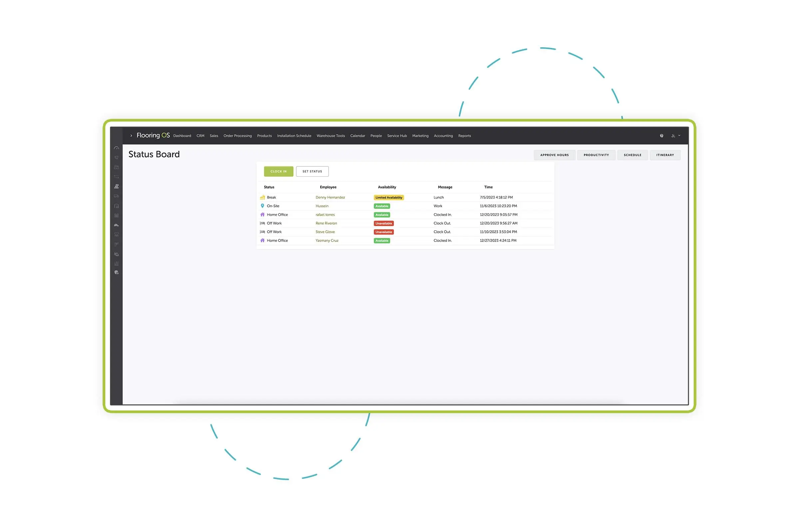Viewport: 799px width, 532px height.
Task: Click the Limited Availability badge
Action: click(x=389, y=197)
